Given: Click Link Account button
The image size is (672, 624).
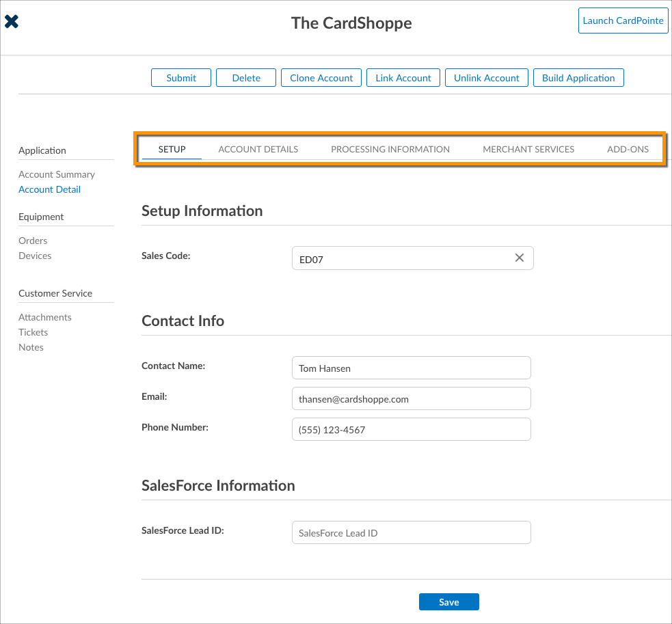Looking at the screenshot, I should pyautogui.click(x=403, y=78).
